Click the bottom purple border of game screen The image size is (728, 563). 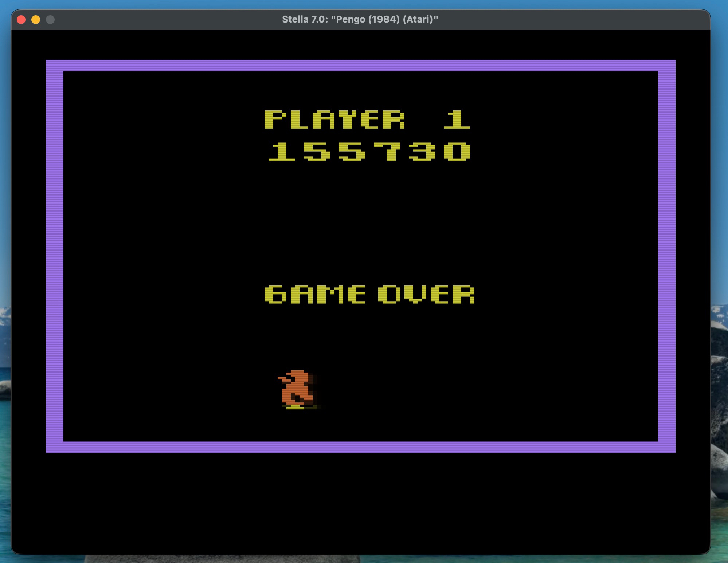pos(361,447)
